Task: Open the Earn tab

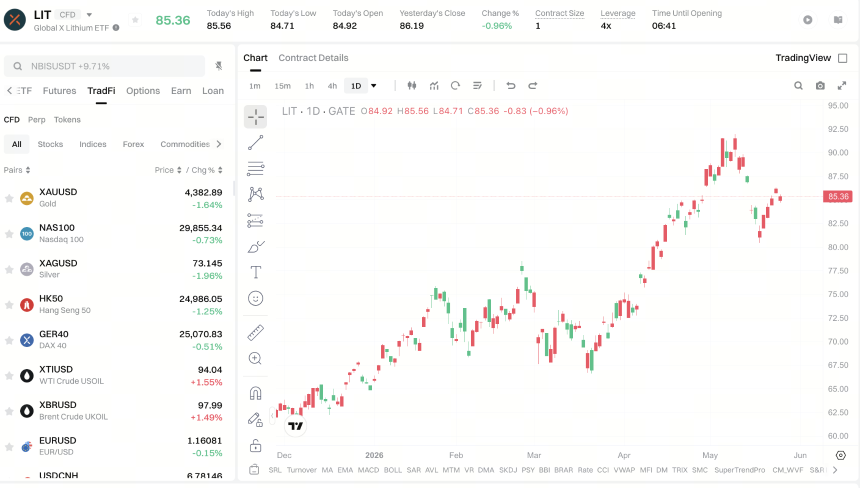Action: click(x=181, y=90)
